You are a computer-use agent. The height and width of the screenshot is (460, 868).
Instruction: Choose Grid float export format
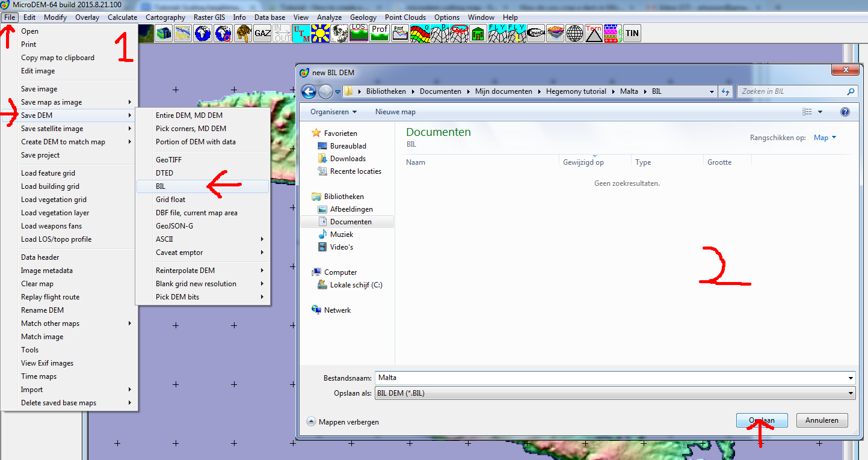[203, 200]
